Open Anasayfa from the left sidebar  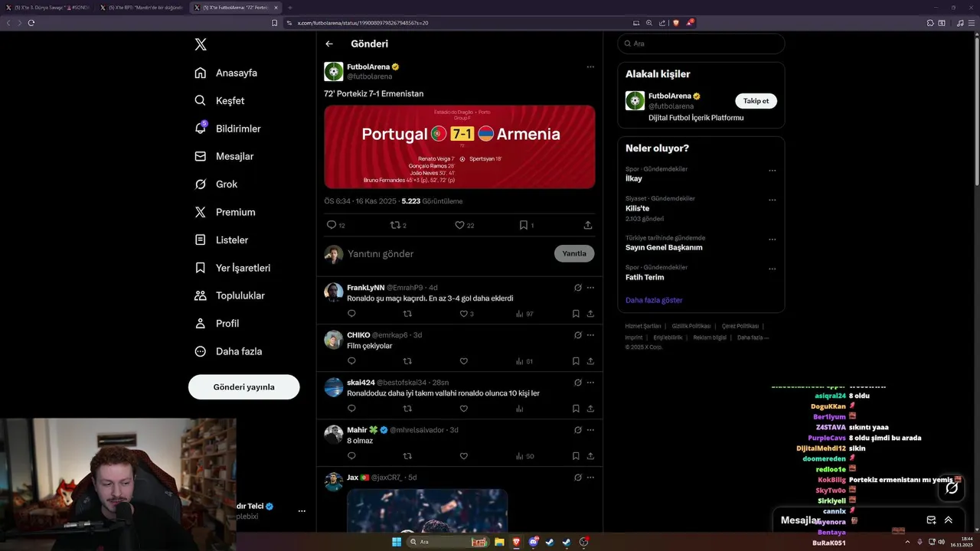click(225, 73)
